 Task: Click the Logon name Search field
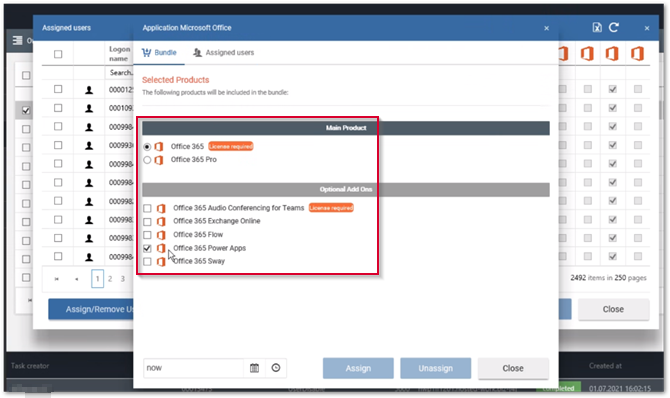(x=120, y=73)
